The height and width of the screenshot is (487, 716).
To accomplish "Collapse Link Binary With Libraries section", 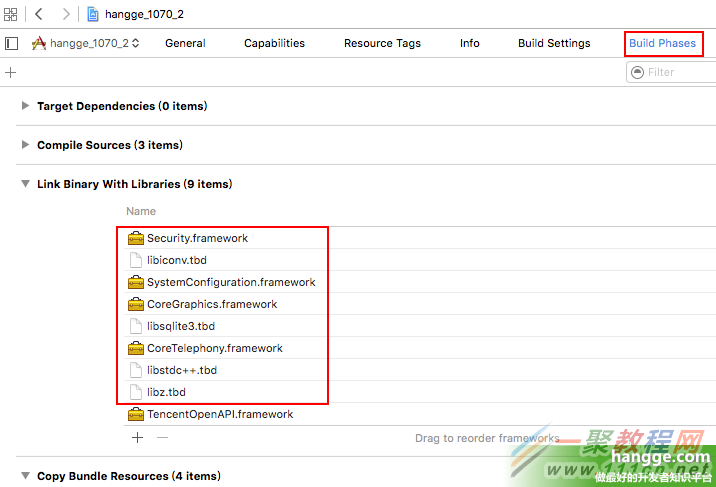I will coord(26,184).
